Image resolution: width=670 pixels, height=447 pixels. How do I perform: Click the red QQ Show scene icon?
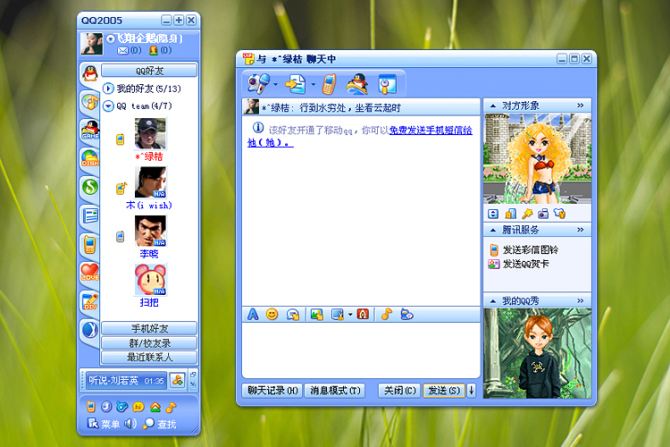363,315
